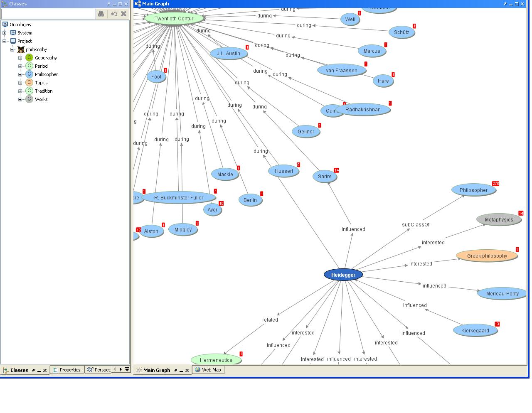Click the C icon beside Period

pyautogui.click(x=29, y=66)
